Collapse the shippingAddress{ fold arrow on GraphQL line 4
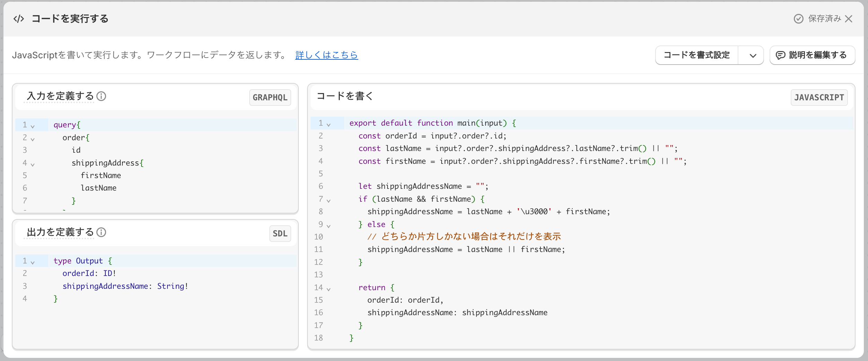Image resolution: width=868 pixels, height=361 pixels. tap(33, 165)
